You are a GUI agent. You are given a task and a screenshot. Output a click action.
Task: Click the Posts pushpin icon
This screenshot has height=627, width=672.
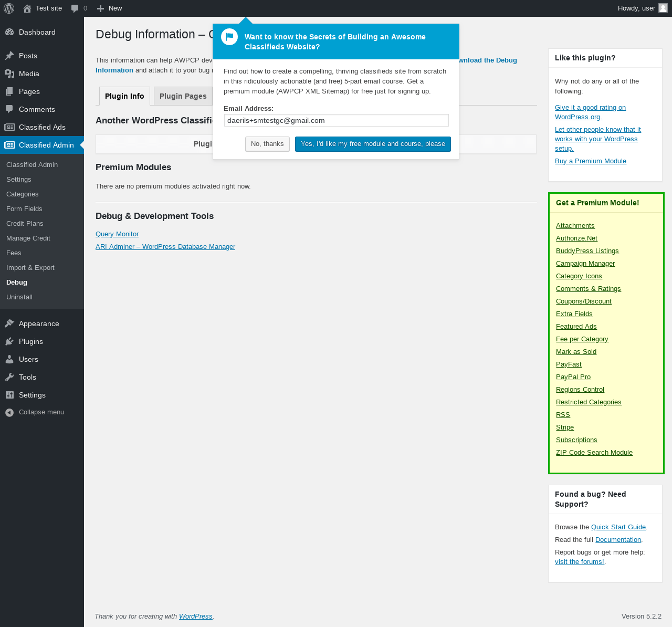tap(9, 56)
